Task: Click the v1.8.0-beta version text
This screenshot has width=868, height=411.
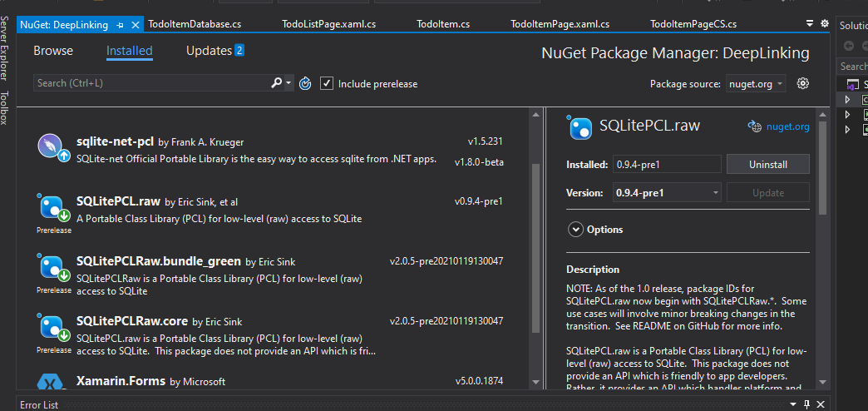Action: click(479, 163)
